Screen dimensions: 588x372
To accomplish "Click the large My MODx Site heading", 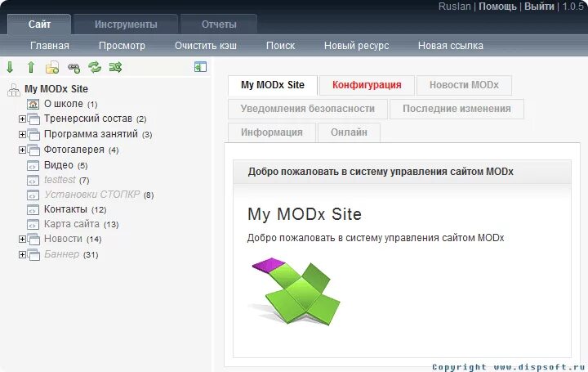I will tap(305, 214).
